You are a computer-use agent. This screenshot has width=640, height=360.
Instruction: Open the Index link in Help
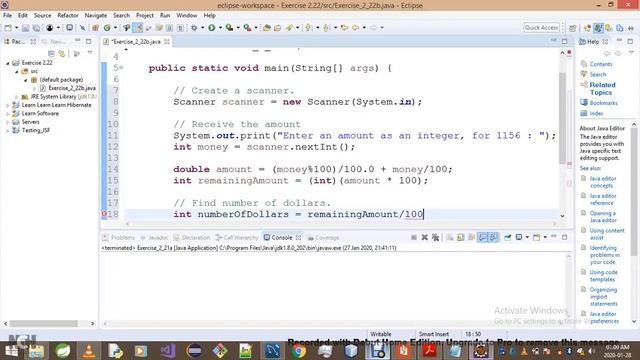click(596, 113)
